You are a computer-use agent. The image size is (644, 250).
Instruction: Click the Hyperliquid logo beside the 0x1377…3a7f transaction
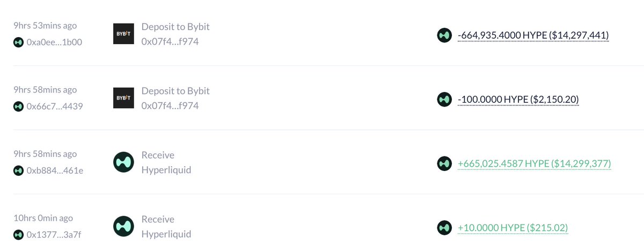(x=123, y=226)
